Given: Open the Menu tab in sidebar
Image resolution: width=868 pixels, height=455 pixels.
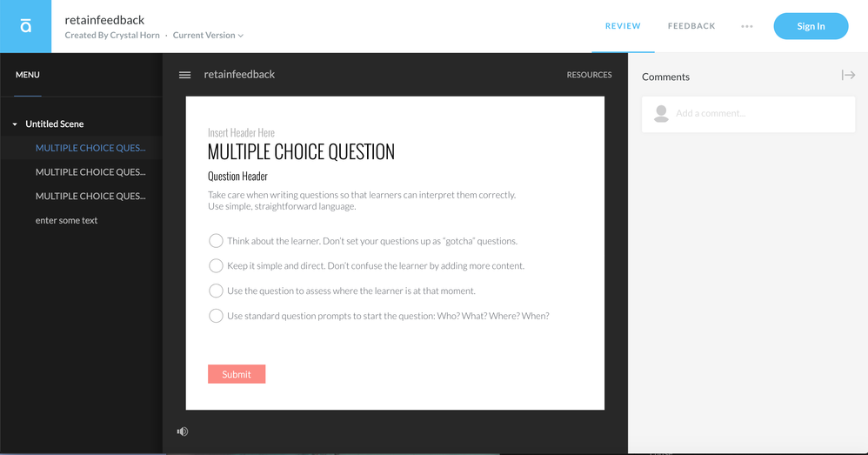Looking at the screenshot, I should pyautogui.click(x=28, y=75).
